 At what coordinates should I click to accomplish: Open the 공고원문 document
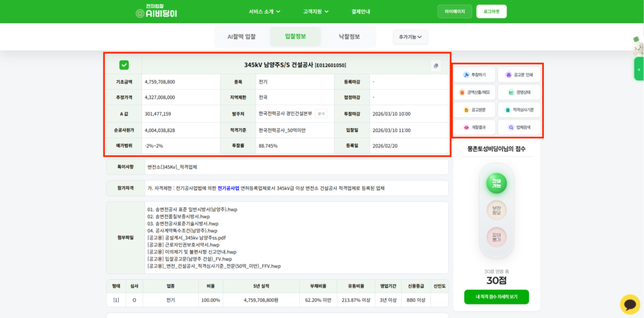475,110
